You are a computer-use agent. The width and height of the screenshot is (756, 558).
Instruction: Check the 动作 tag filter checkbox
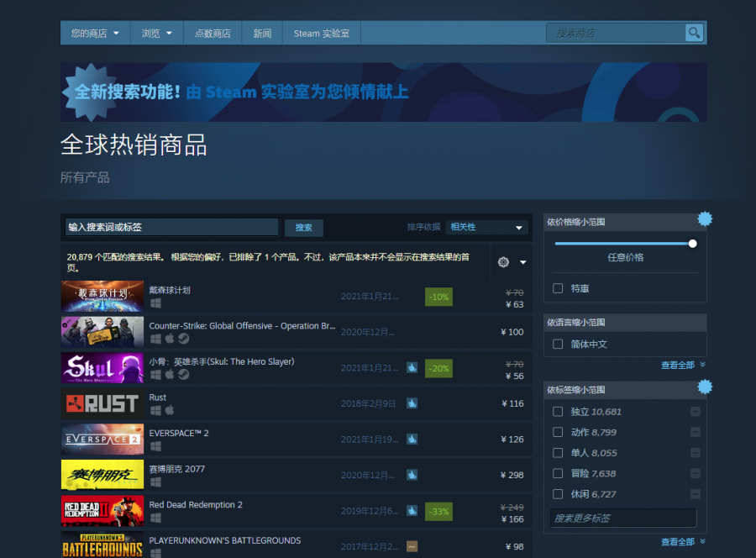point(558,432)
